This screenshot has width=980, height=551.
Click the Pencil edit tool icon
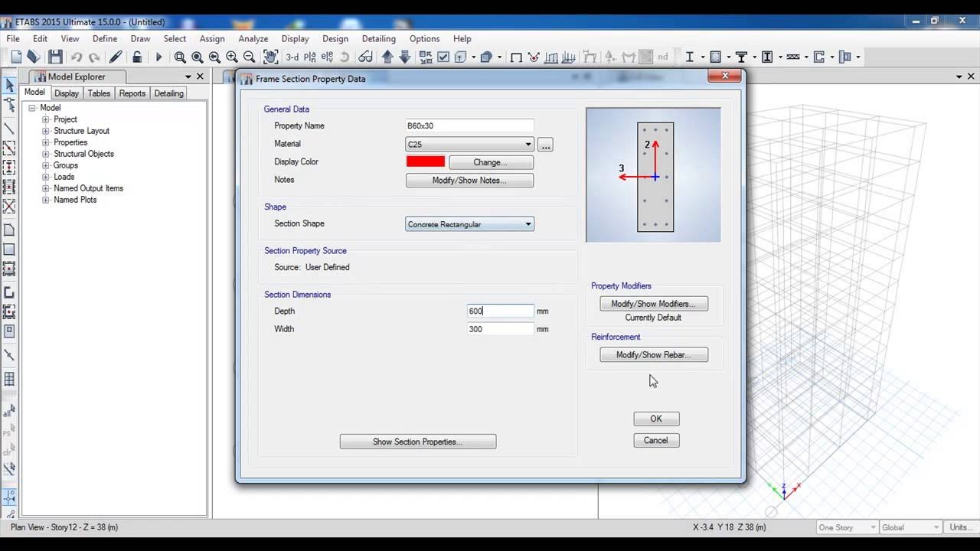click(116, 57)
